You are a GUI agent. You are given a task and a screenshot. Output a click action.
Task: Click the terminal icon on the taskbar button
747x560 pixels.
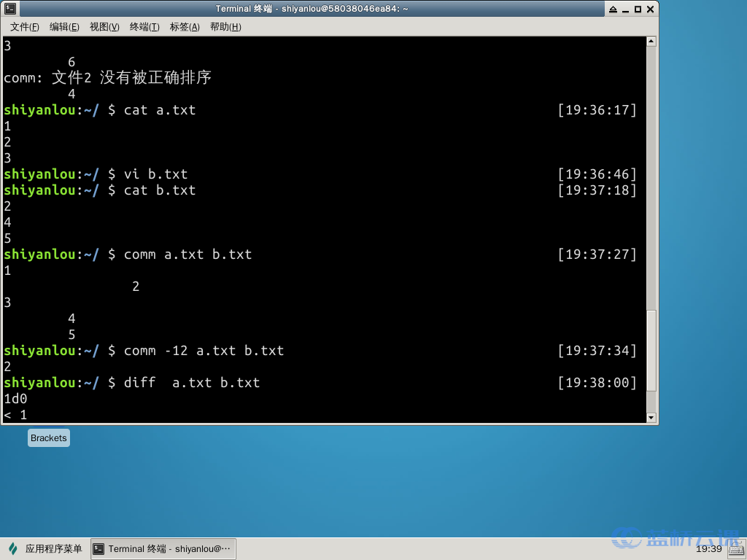(x=99, y=549)
